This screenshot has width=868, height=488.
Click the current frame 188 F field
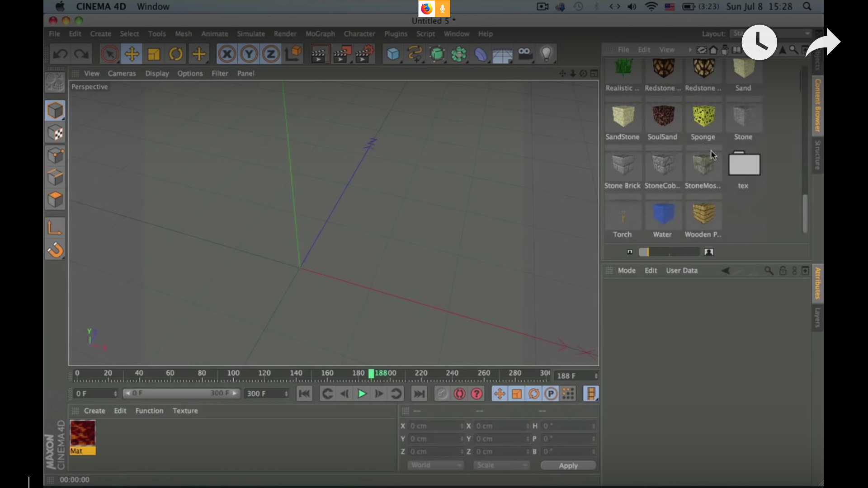pyautogui.click(x=576, y=376)
